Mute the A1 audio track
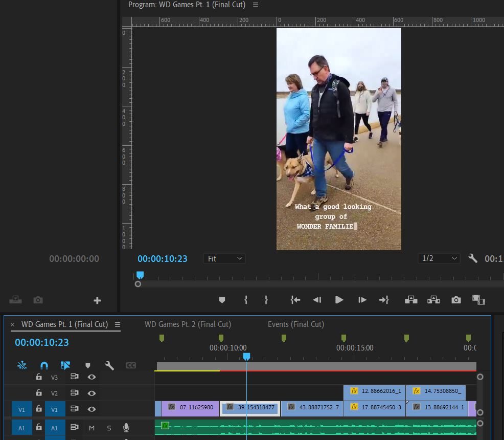The image size is (504, 440). (91, 428)
